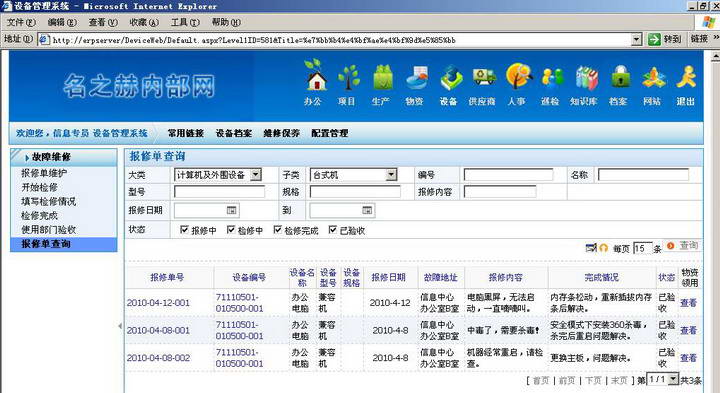Open the 工具 menu

point(185,22)
